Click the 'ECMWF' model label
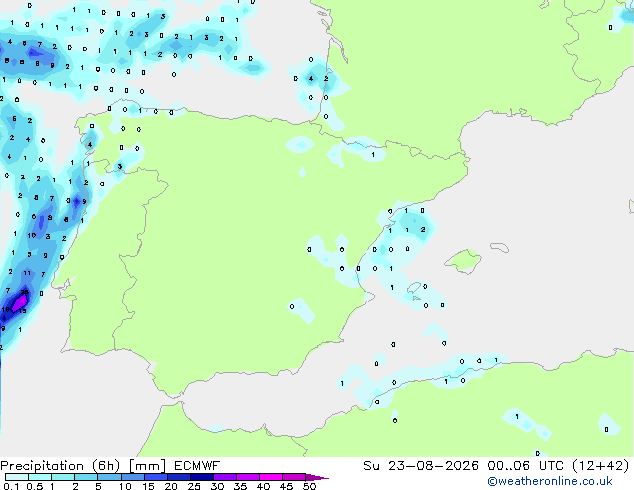This screenshot has width=634, height=490. [x=197, y=466]
